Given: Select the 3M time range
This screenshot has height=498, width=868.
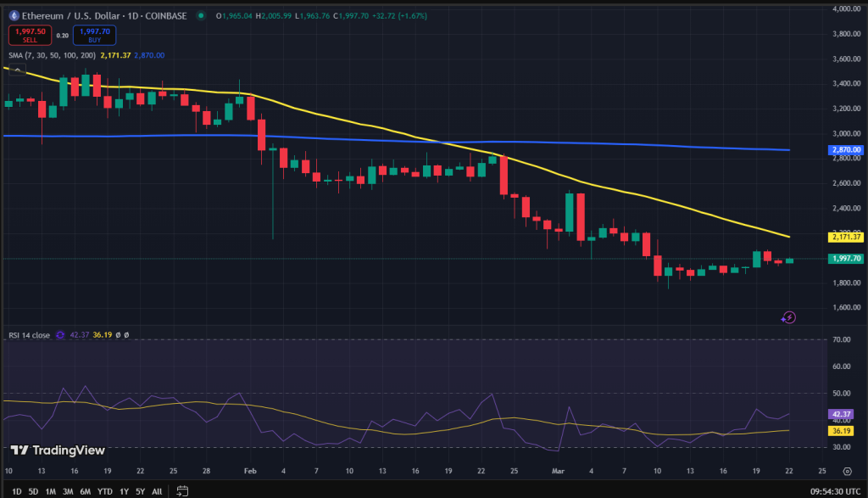Looking at the screenshot, I should pos(68,491).
